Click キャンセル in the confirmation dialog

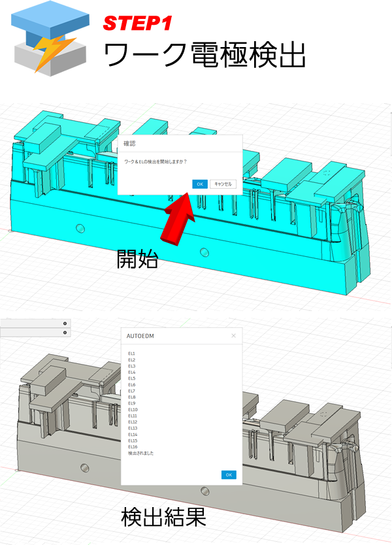pos(223,184)
